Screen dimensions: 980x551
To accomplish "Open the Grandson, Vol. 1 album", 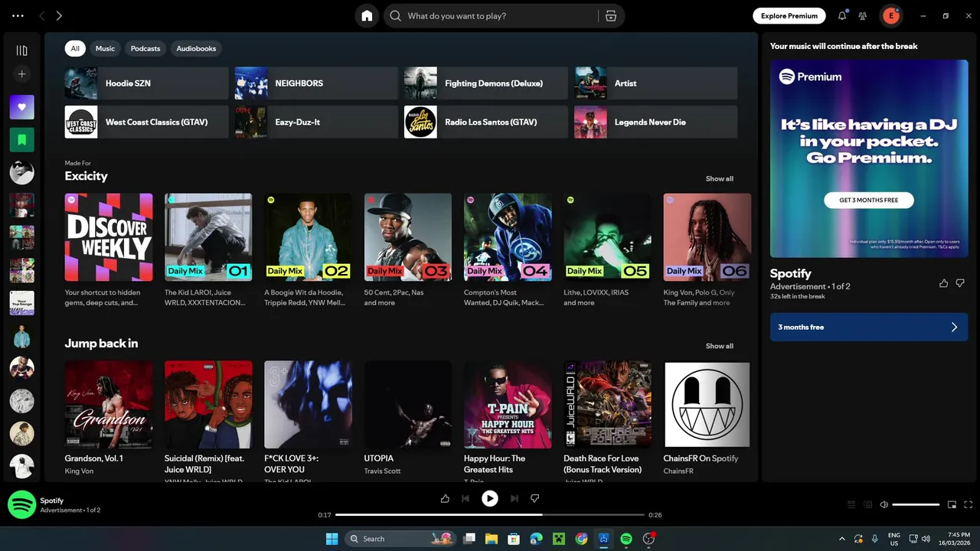I will click(x=109, y=404).
